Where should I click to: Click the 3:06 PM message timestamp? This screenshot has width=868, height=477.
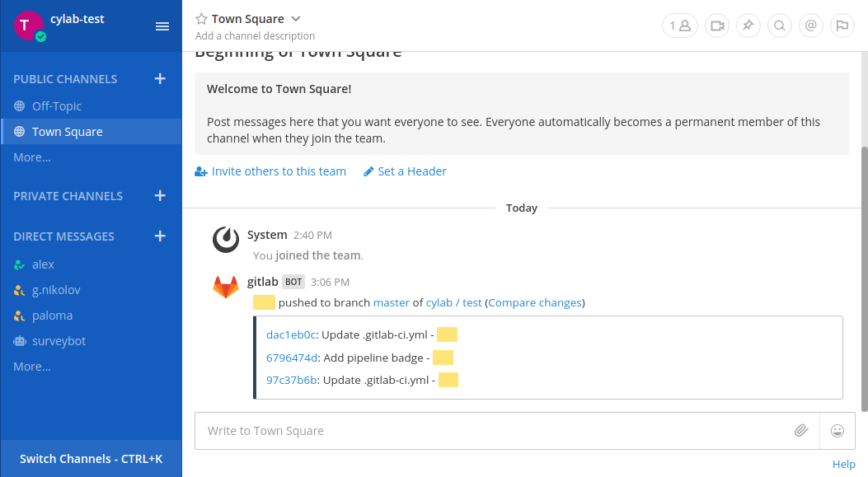coord(330,282)
